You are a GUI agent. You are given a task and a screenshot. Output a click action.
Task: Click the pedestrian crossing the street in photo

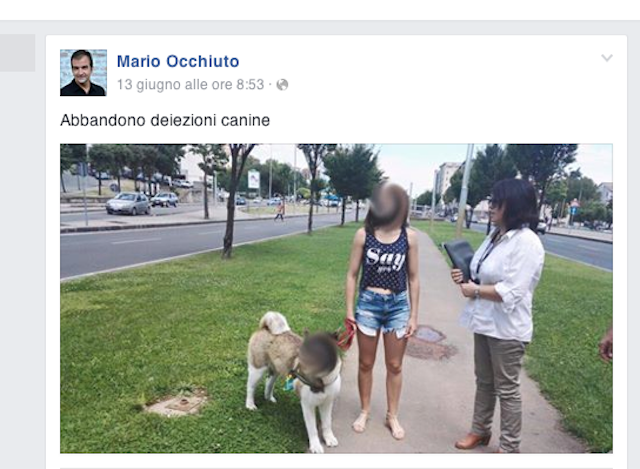coord(280,211)
